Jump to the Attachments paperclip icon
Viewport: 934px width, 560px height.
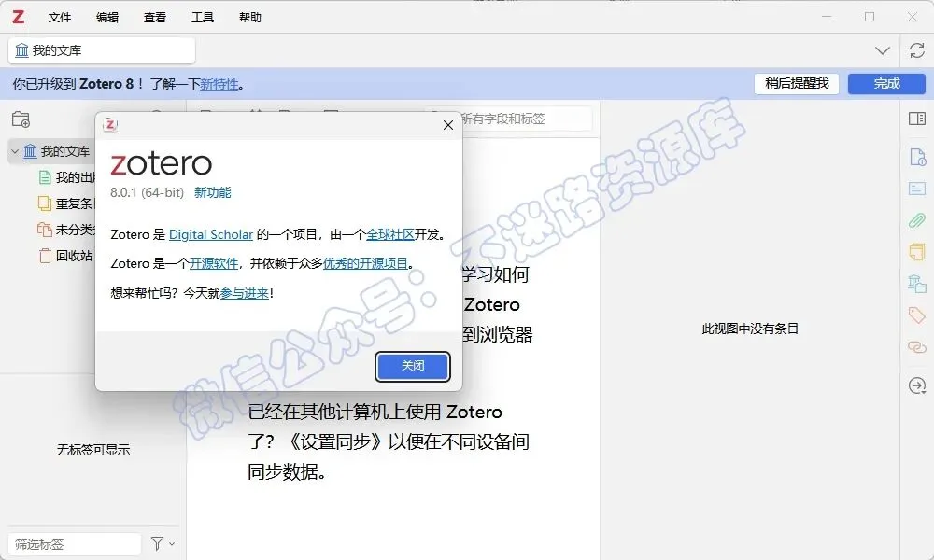coord(917,221)
